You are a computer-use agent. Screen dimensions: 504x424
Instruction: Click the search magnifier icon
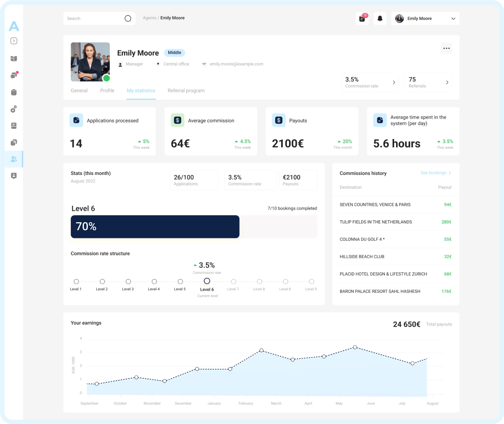pos(128,19)
